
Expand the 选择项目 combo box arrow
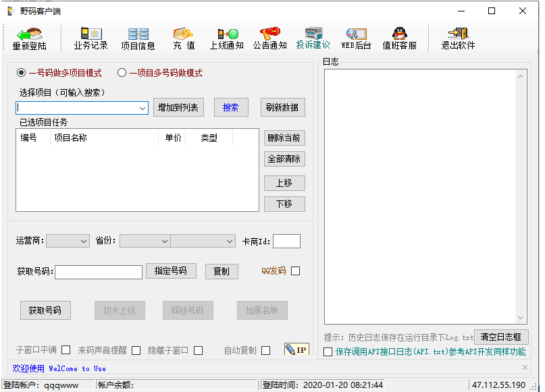[x=142, y=108]
